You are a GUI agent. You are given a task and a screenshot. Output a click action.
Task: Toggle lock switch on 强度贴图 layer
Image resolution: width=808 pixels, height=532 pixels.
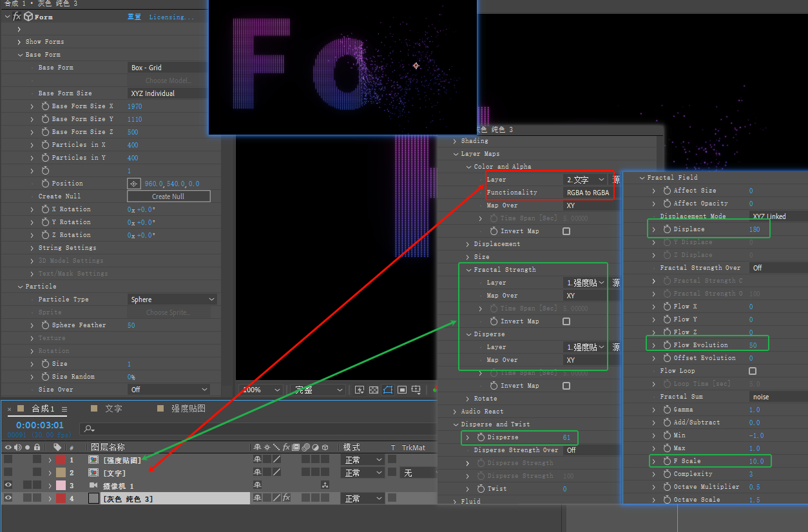click(37, 460)
